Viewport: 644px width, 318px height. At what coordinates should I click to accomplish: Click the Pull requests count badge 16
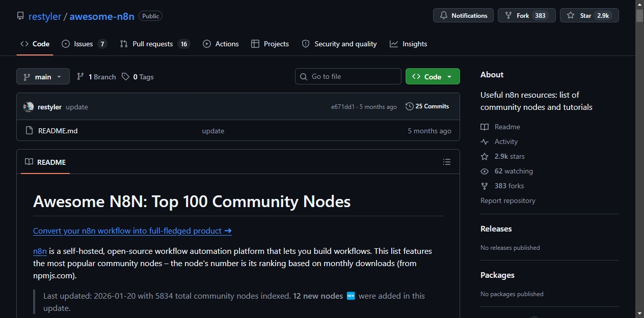point(184,44)
